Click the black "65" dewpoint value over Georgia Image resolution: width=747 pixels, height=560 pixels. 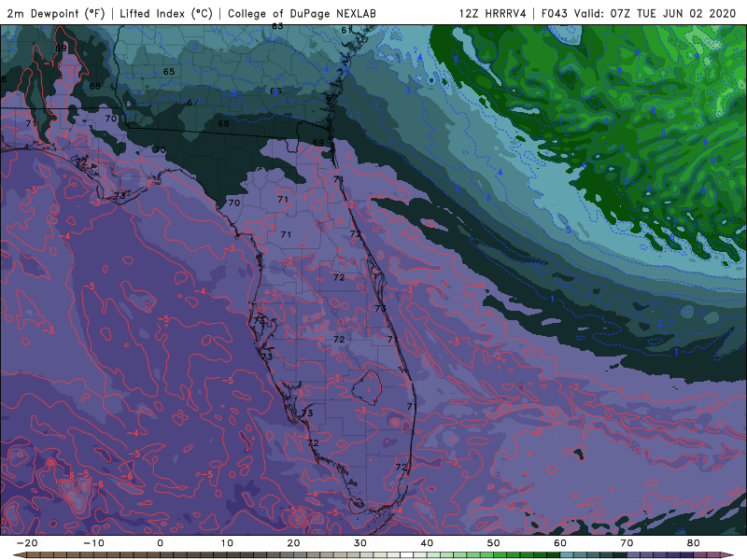point(169,72)
